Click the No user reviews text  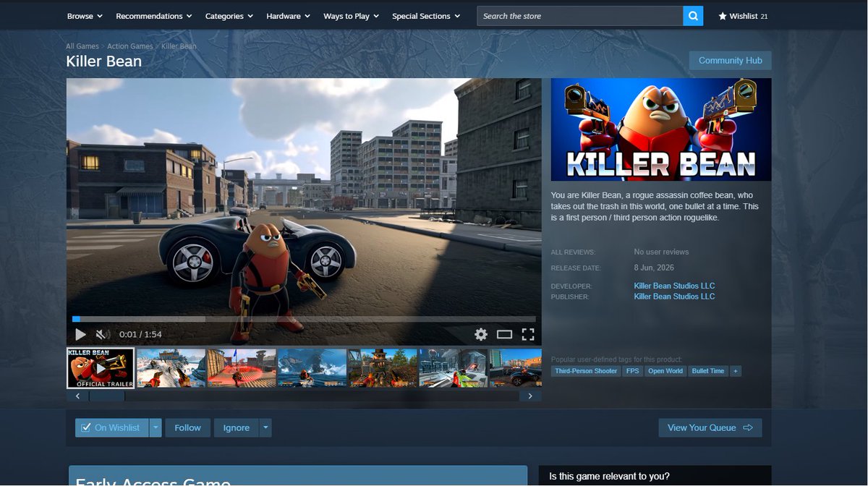661,252
